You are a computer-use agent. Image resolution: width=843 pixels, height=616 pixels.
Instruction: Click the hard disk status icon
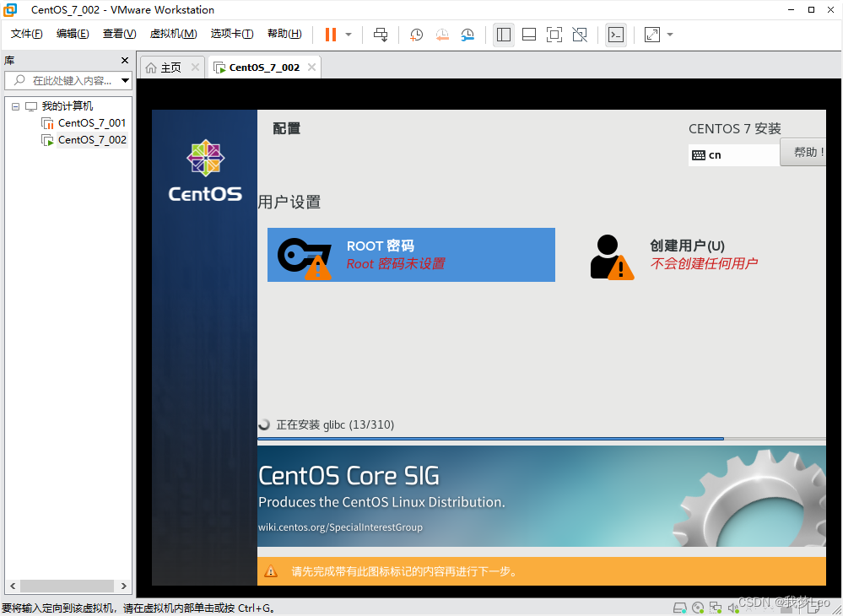tap(679, 608)
